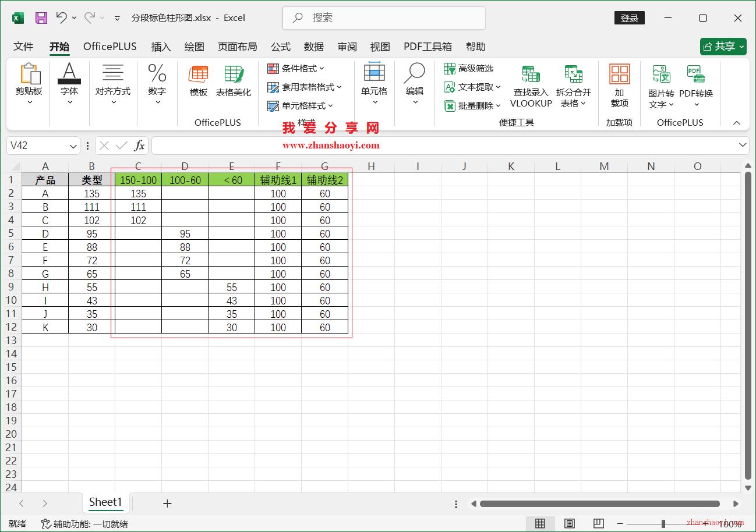Click the 登录 sign-in button
This screenshot has width=756, height=532.
(x=629, y=17)
